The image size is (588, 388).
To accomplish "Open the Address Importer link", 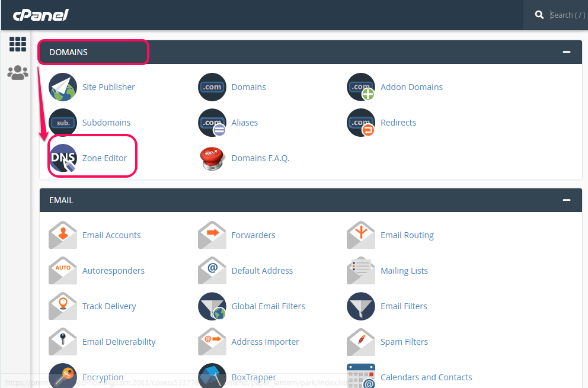I will pyautogui.click(x=265, y=342).
